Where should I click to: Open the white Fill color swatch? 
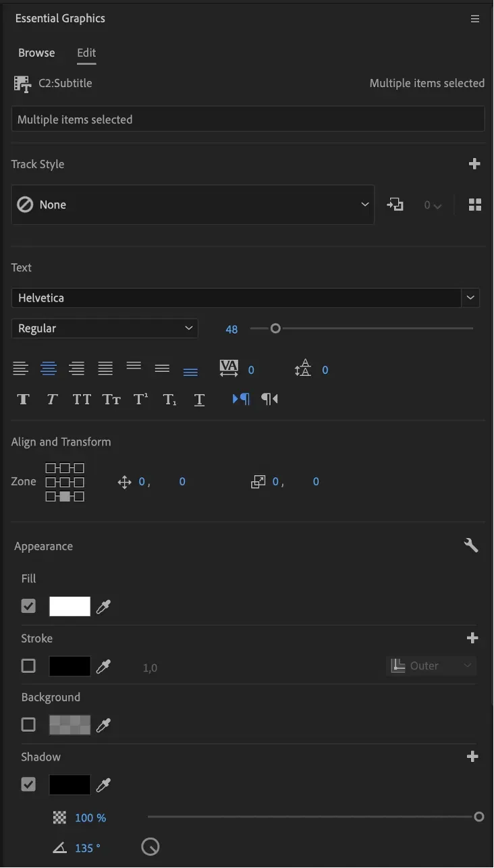(70, 606)
